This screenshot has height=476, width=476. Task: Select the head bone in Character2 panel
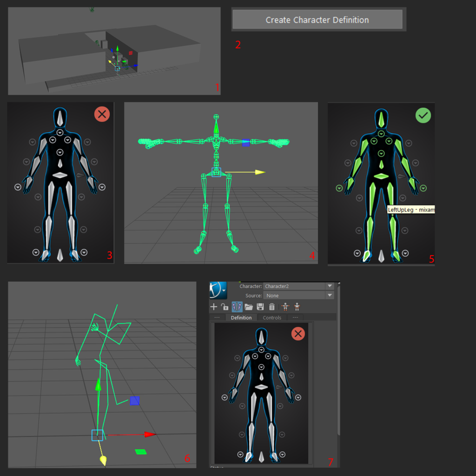[261, 337]
